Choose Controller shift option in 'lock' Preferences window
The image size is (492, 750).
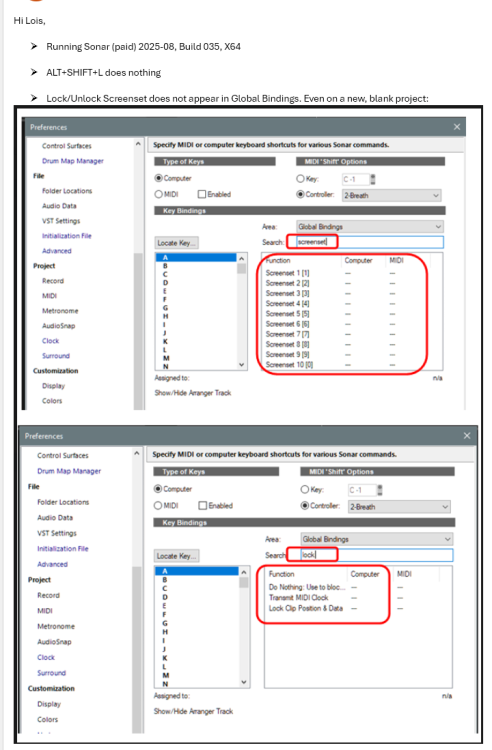tap(305, 506)
